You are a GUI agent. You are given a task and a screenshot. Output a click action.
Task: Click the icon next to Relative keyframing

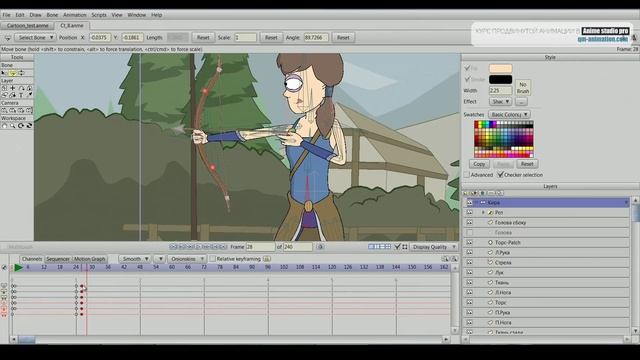(267, 259)
